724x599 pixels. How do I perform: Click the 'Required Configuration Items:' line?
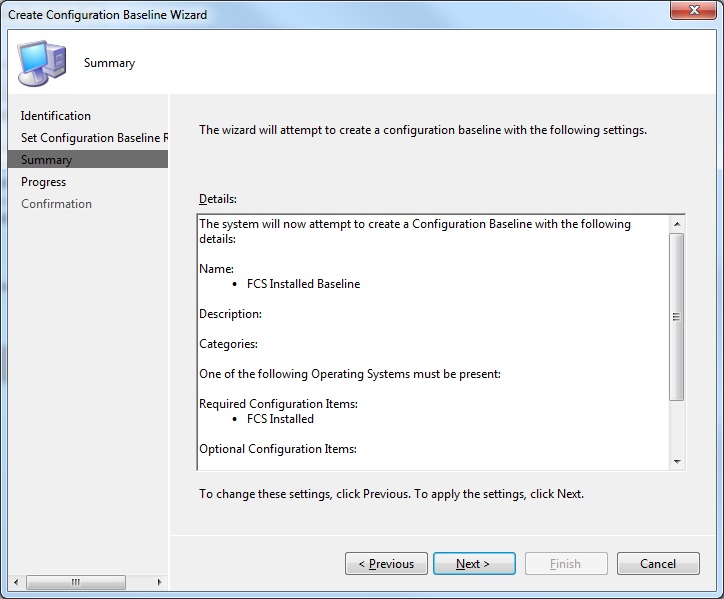(x=278, y=404)
